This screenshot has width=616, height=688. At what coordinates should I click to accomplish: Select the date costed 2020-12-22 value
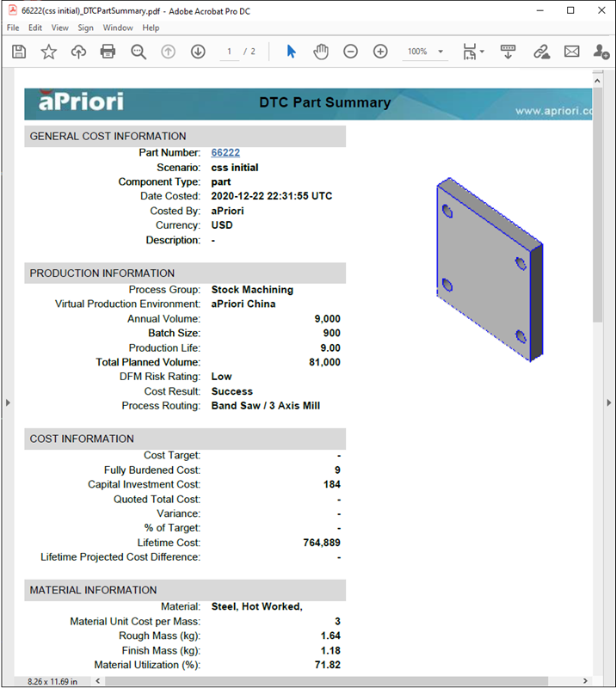point(271,196)
